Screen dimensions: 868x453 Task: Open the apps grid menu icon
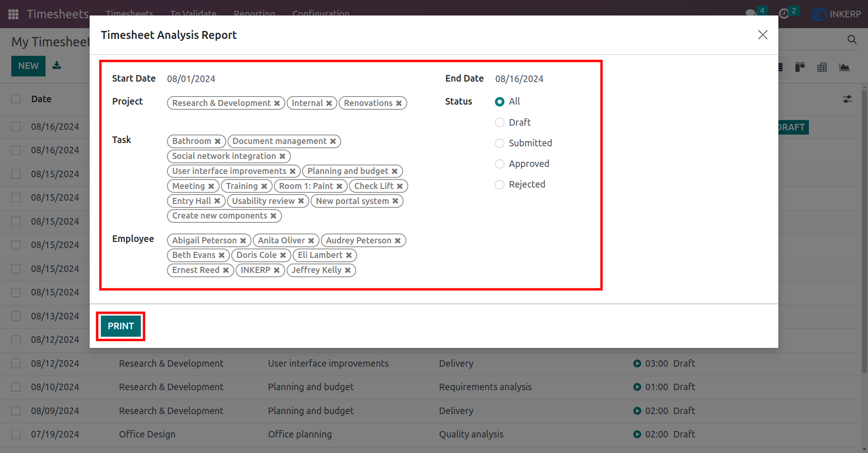point(13,14)
